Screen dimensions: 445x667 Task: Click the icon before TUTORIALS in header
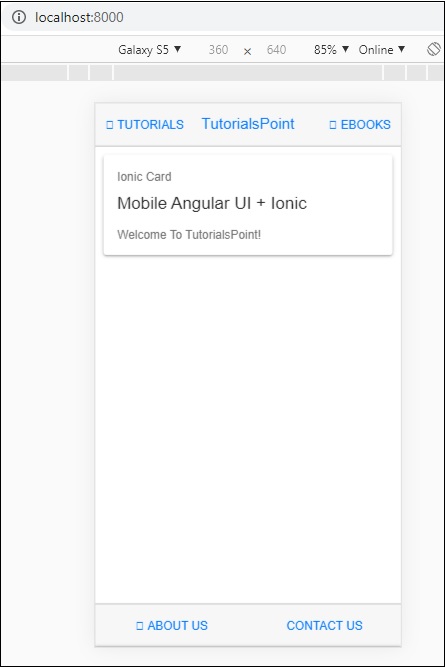[110, 125]
